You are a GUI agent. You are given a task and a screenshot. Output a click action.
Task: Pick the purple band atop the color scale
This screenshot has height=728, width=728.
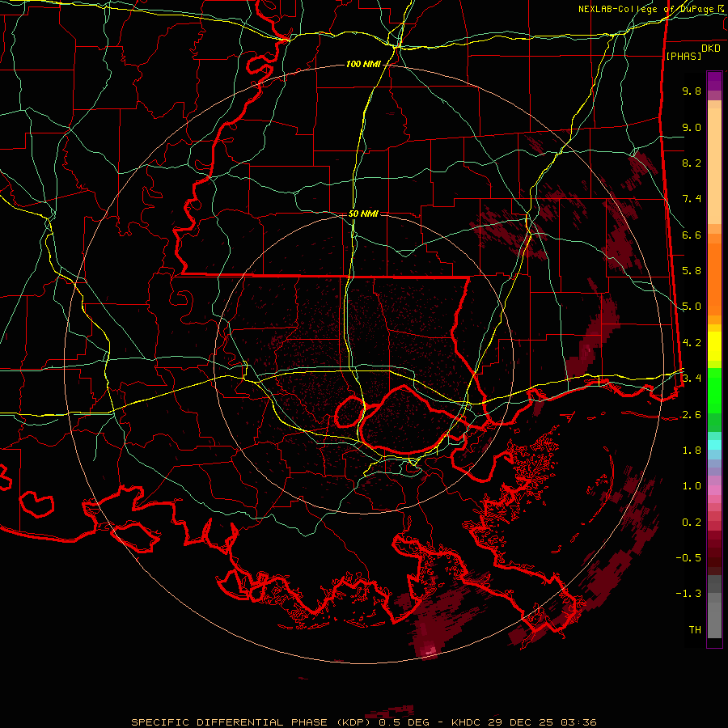click(x=714, y=81)
